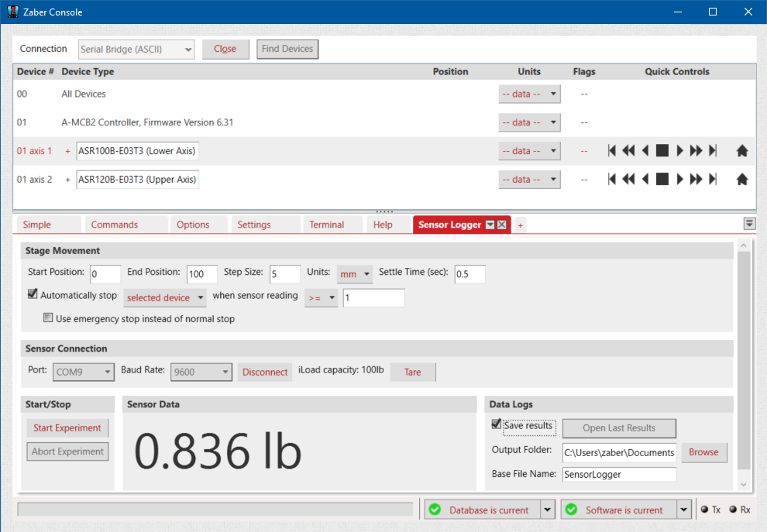The image size is (767, 532).
Task: Click the Tx indicator light
Action: coord(704,509)
